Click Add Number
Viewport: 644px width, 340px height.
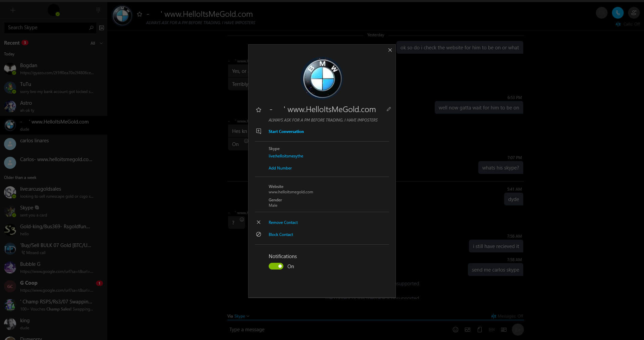tap(280, 168)
